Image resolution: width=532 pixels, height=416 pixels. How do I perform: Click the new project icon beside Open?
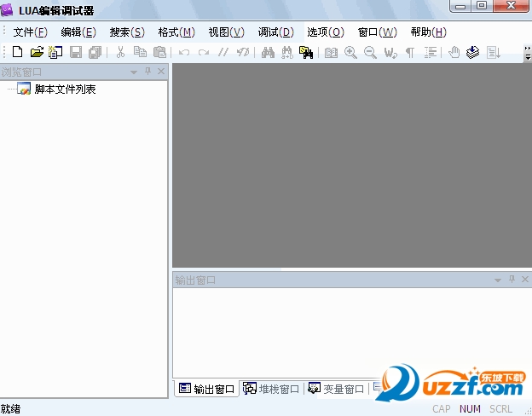coord(55,52)
